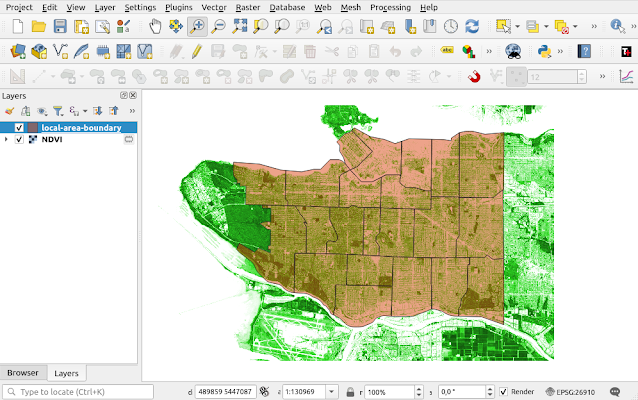638x400 pixels.
Task: Create a new blank project
Action: point(18,26)
